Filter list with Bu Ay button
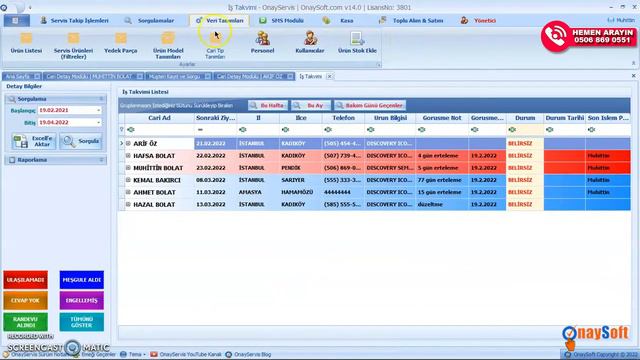This screenshot has height=360, width=640. click(x=311, y=105)
